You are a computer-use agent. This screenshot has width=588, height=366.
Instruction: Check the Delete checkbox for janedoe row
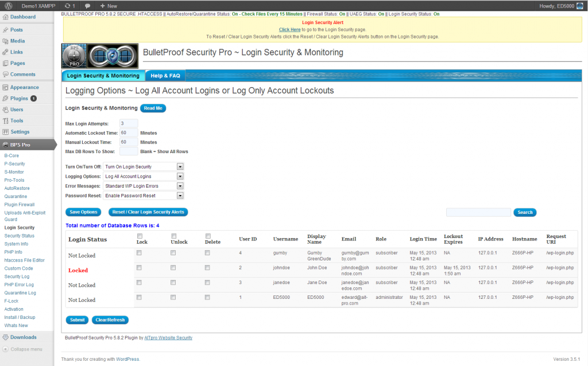point(207,282)
